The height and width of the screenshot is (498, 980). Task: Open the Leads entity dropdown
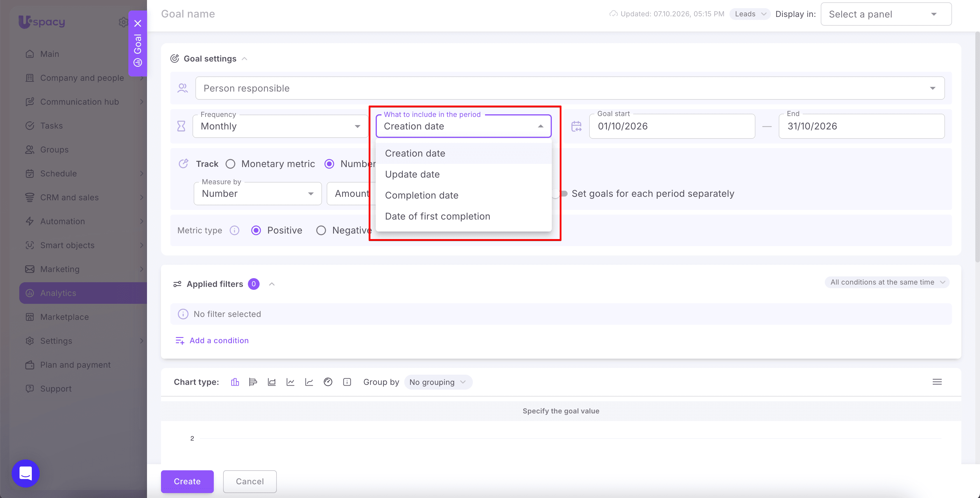(750, 14)
